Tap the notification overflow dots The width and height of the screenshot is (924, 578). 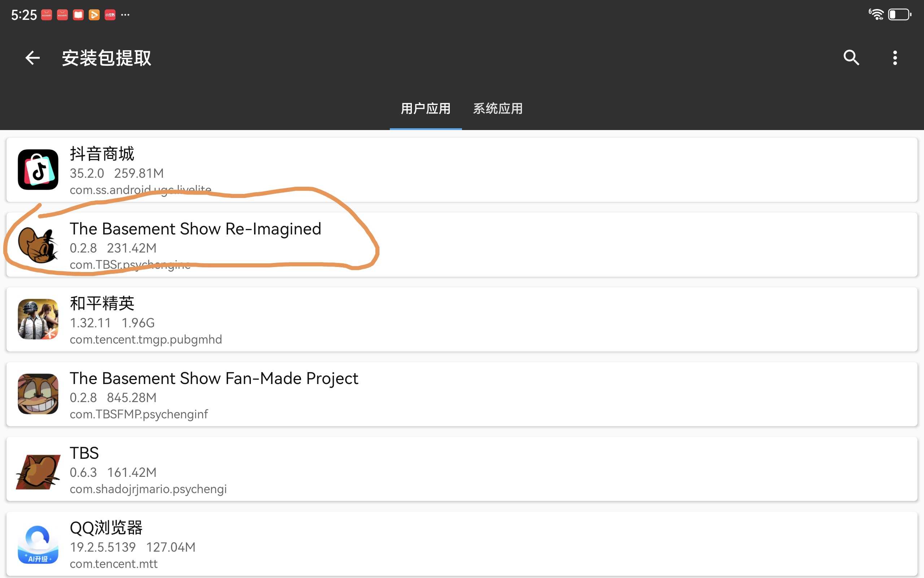[125, 15]
